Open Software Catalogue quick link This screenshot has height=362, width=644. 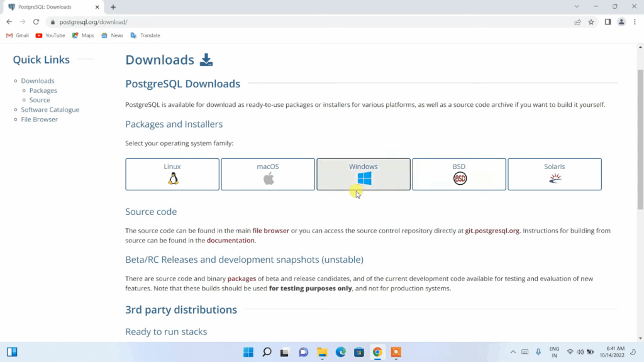50,109
